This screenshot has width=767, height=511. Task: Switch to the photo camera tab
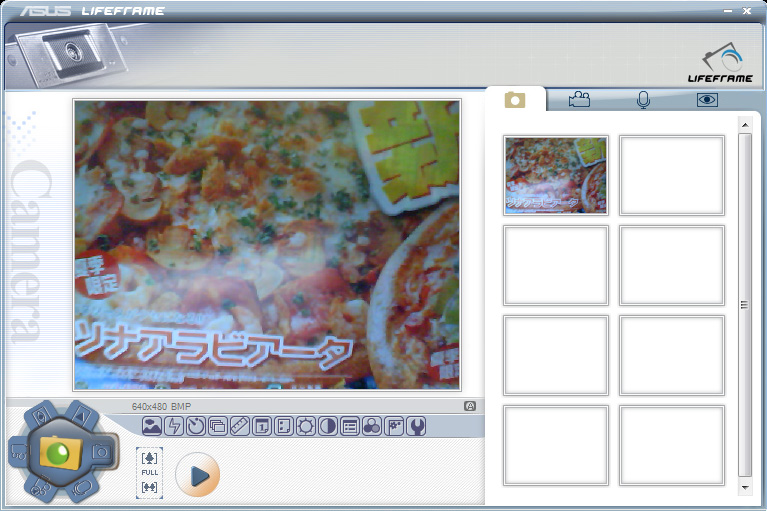[x=515, y=100]
